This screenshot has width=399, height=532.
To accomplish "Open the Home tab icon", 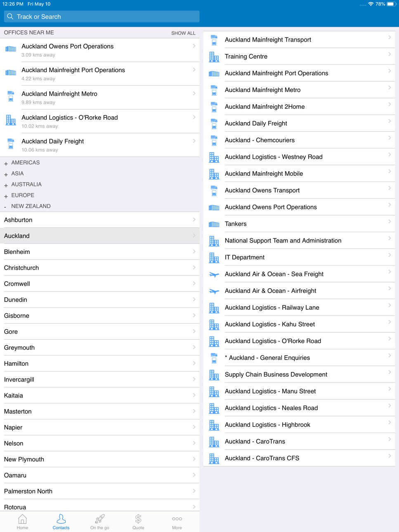I will click(x=22, y=519).
